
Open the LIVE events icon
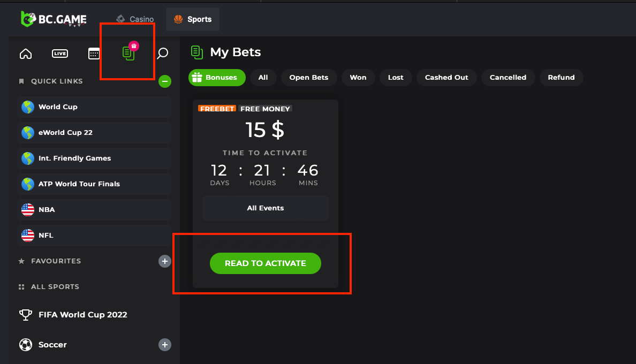point(60,54)
